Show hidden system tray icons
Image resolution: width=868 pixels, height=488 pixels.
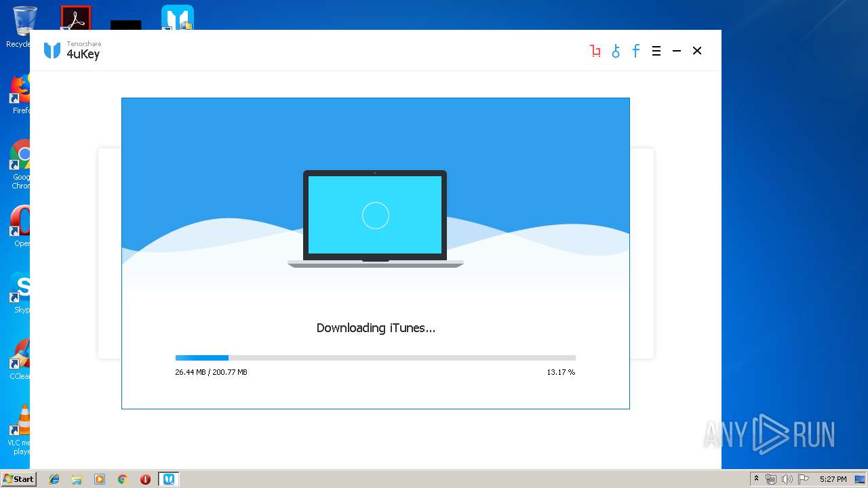pyautogui.click(x=756, y=479)
